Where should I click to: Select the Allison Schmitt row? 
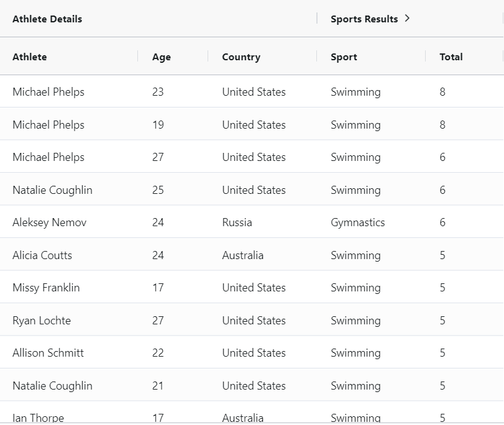(48, 353)
